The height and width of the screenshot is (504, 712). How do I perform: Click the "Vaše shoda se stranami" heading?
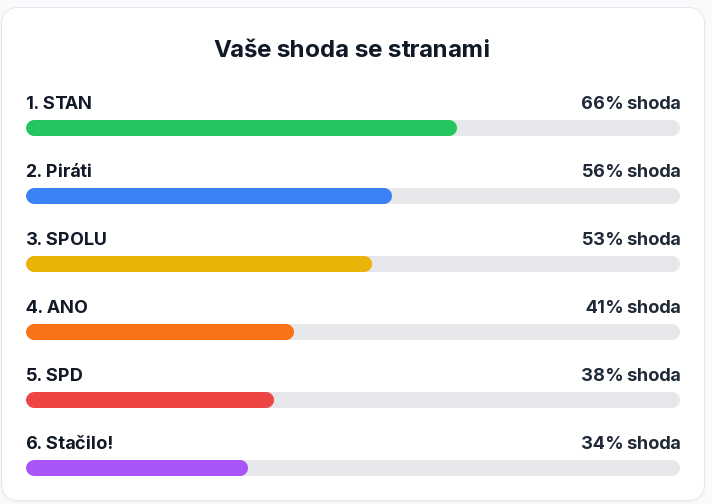point(352,49)
